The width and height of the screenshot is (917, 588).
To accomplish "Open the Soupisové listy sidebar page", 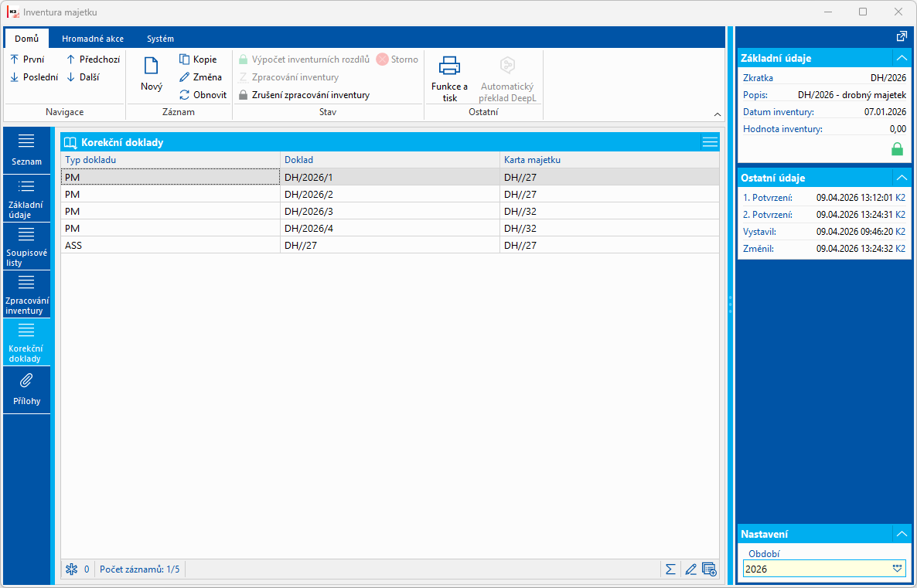I will click(x=27, y=246).
